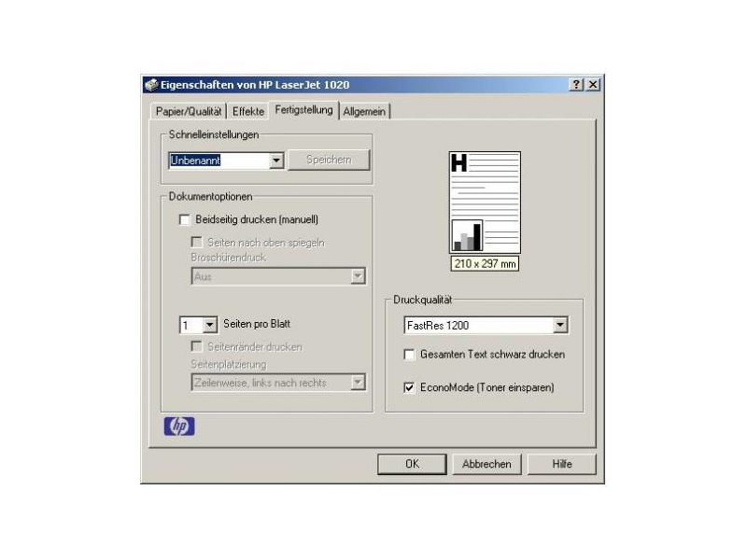
Task: Click the HP logo icon
Action: 179,426
